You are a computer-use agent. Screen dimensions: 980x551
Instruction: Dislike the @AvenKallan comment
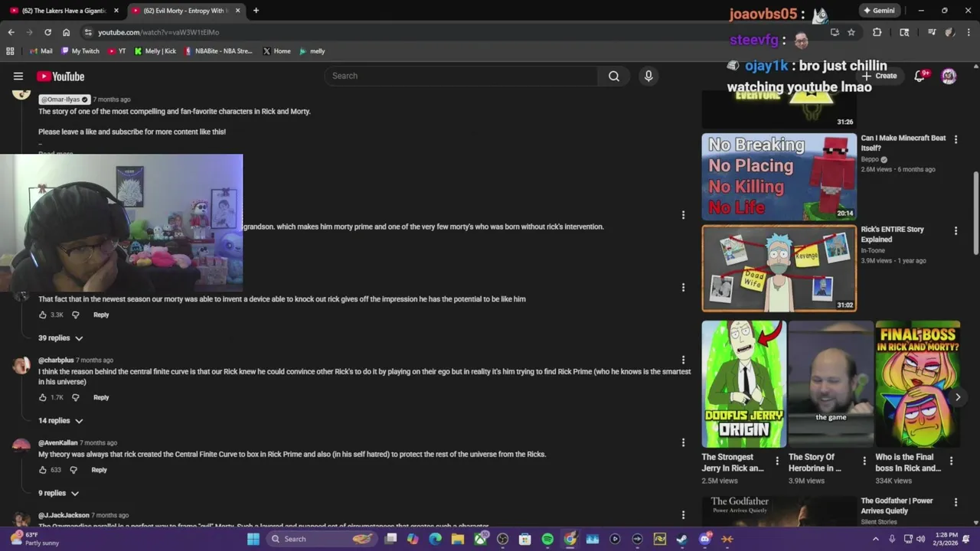click(73, 470)
